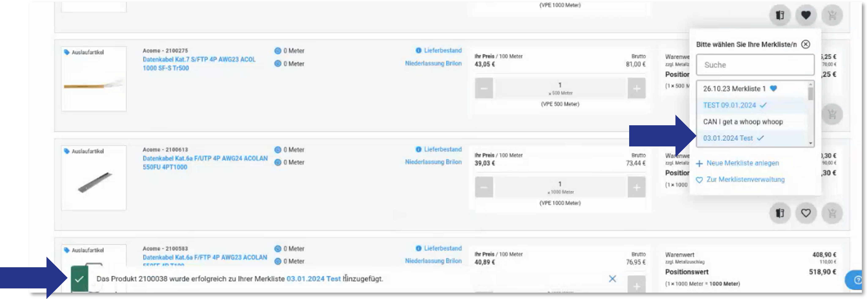
Task: Click first stock icon of product 2100613
Action: coord(278,150)
